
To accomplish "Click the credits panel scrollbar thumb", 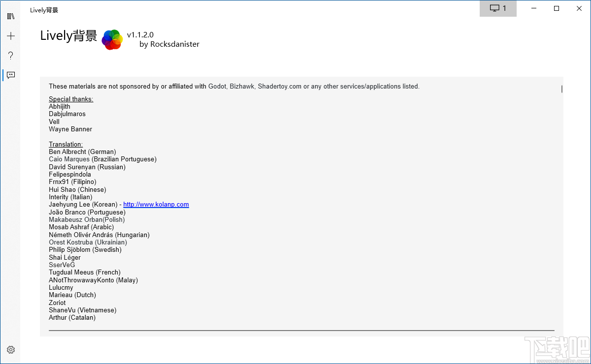I will tap(561, 89).
